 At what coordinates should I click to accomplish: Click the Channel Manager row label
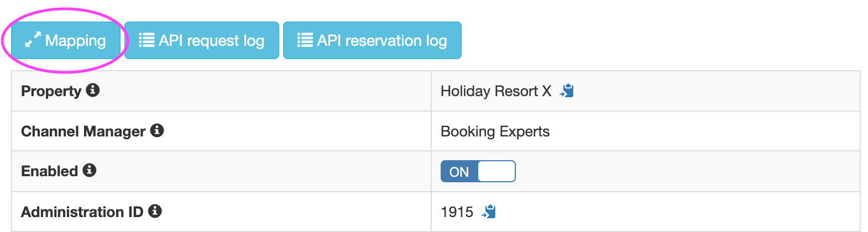(83, 131)
